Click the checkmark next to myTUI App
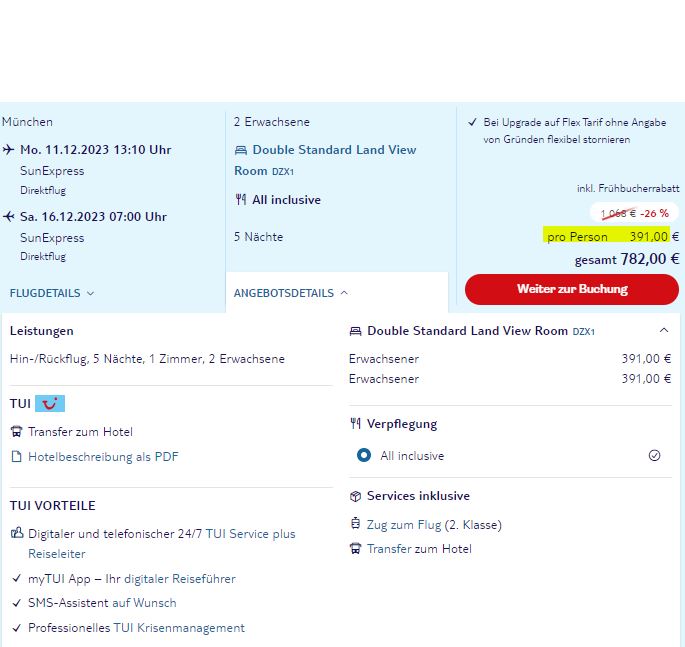The width and height of the screenshot is (685, 647). pyautogui.click(x=17, y=578)
